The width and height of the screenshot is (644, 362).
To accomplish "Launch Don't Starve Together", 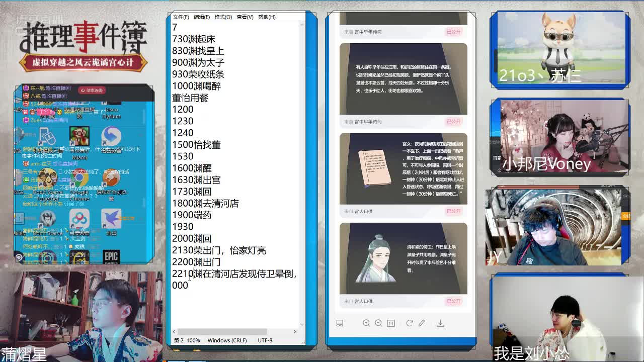I will [x=47, y=217].
